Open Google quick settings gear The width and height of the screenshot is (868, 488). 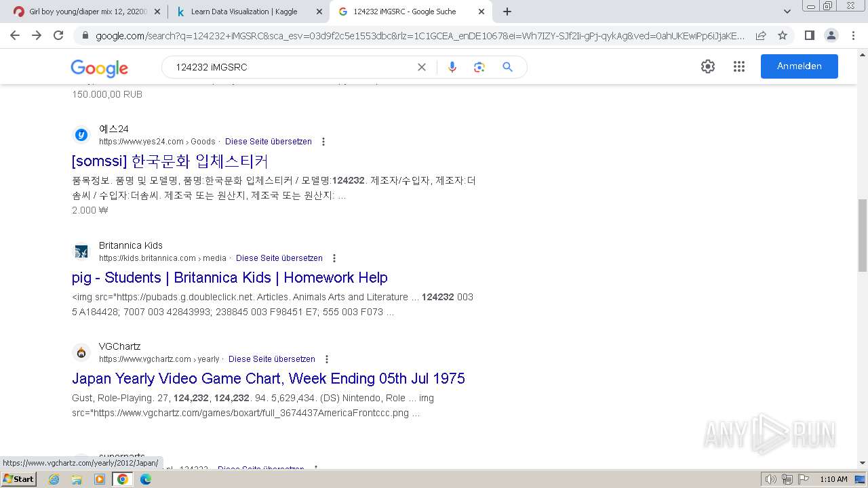click(708, 66)
